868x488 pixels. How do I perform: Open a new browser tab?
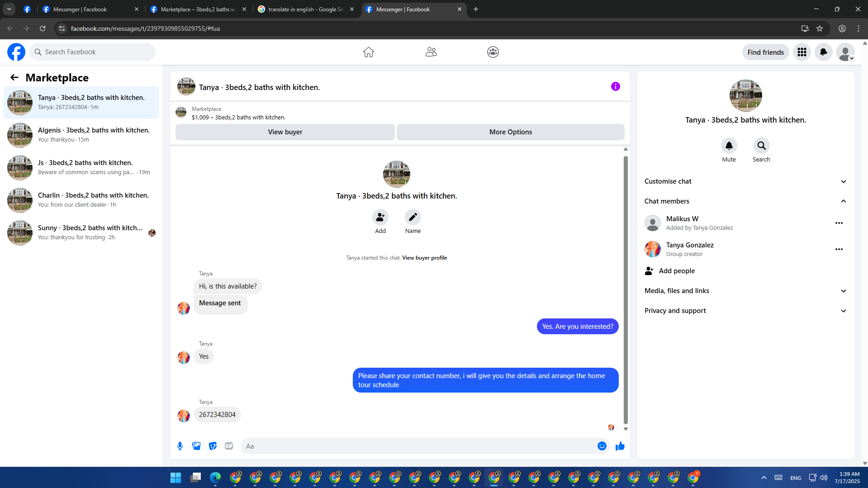tap(476, 9)
